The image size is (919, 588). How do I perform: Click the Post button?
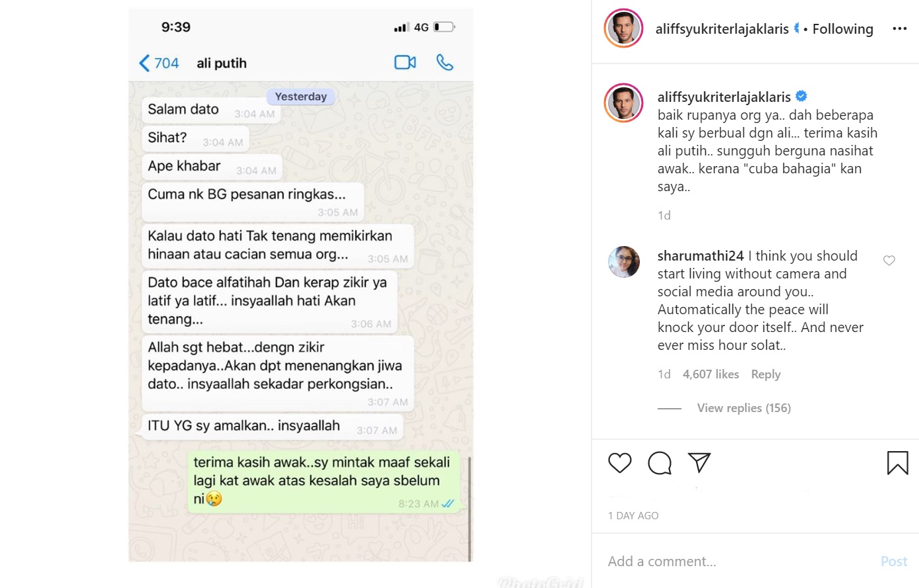(x=894, y=562)
